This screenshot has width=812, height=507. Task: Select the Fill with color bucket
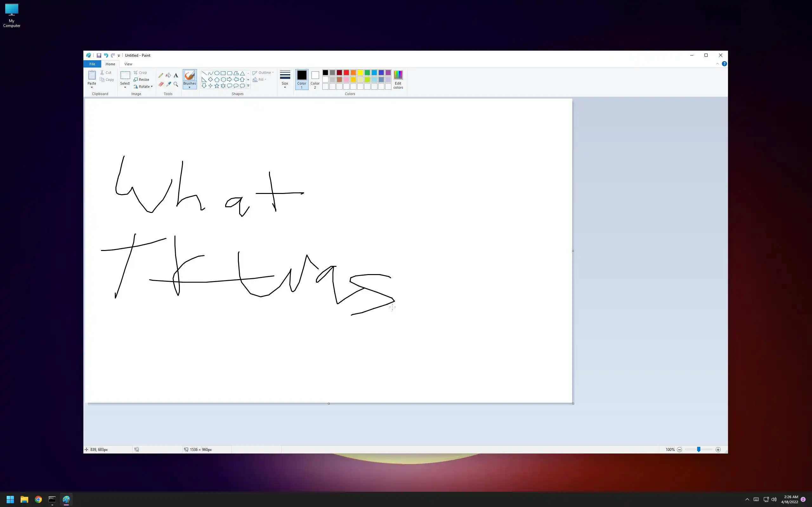(168, 75)
